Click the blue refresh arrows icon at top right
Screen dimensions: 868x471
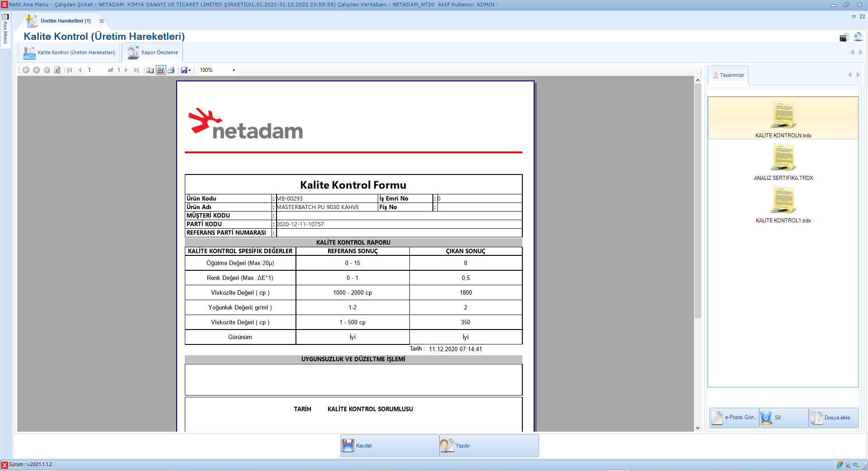[x=858, y=37]
